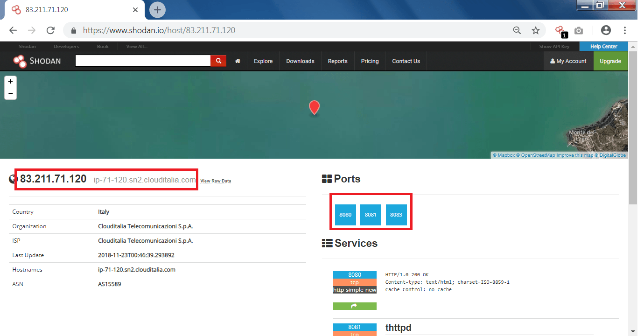The height and width of the screenshot is (336, 644).
Task: Open the Downloads menu item
Action: [x=300, y=61]
